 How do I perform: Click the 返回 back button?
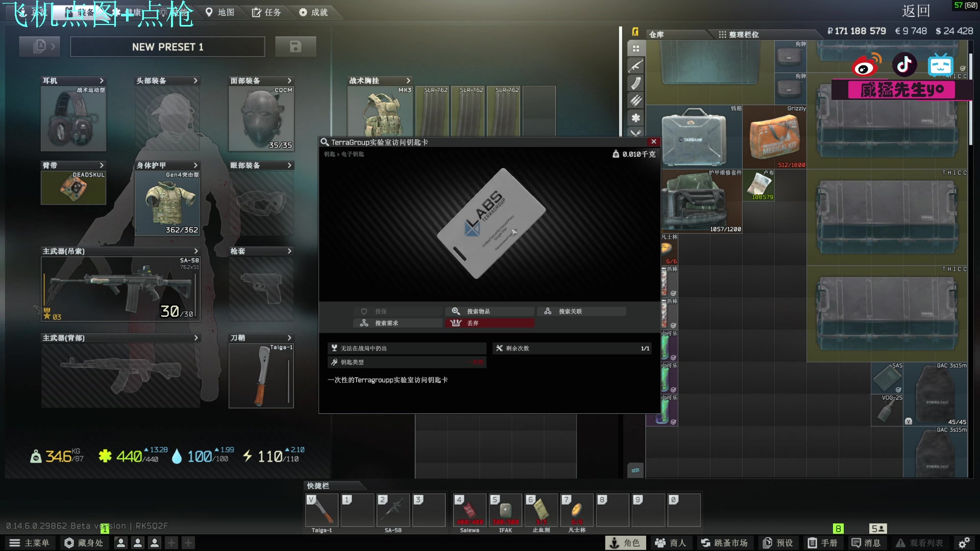(916, 11)
